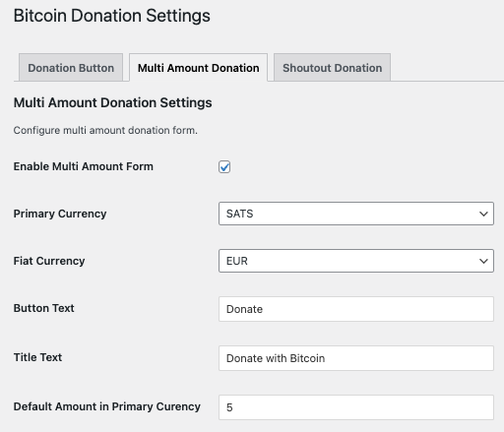
Task: Click the Default Amount in Primary Curency label
Action: (x=107, y=406)
